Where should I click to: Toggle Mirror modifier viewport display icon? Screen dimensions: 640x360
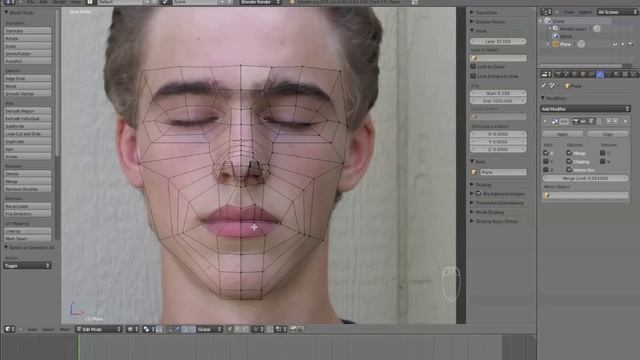(x=583, y=121)
